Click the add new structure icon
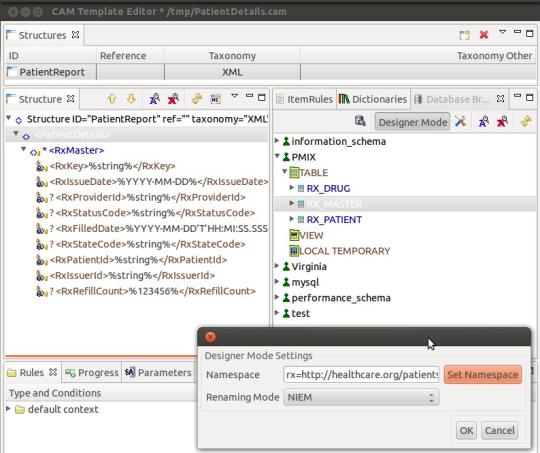Screen dimensions: 540x453 pos(465,34)
